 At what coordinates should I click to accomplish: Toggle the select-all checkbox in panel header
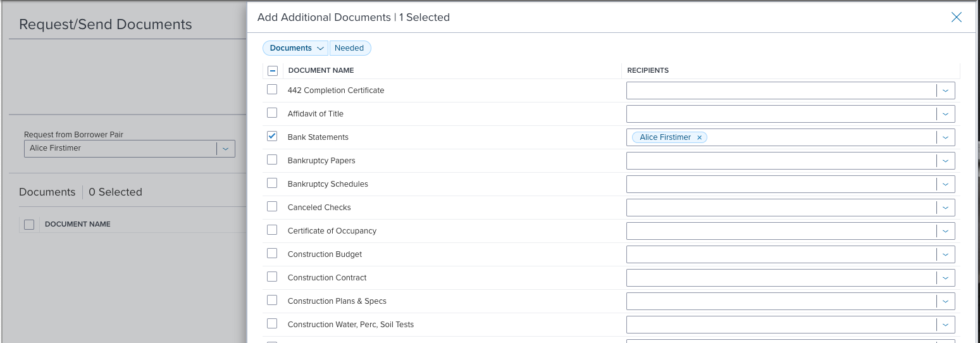273,71
